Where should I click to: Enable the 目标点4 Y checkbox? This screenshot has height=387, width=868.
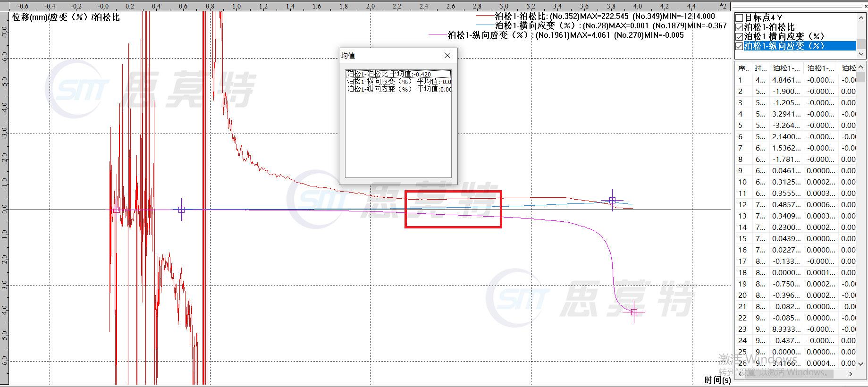[739, 18]
